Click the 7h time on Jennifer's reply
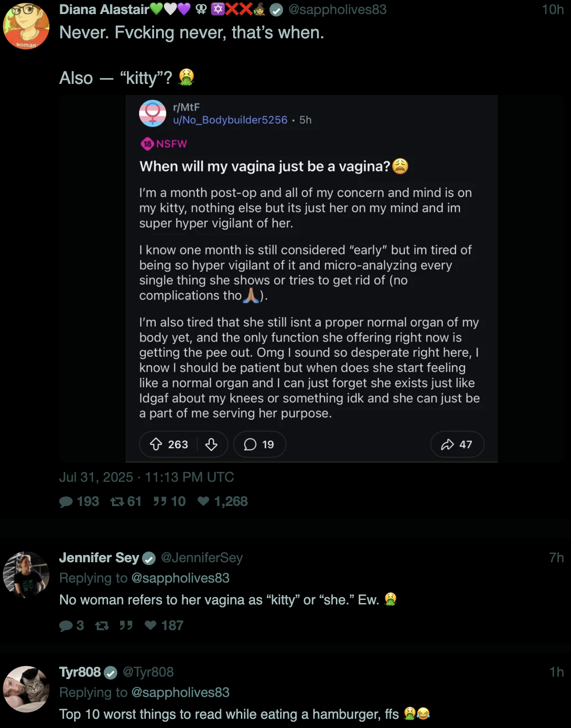The width and height of the screenshot is (571, 728). coord(556,558)
